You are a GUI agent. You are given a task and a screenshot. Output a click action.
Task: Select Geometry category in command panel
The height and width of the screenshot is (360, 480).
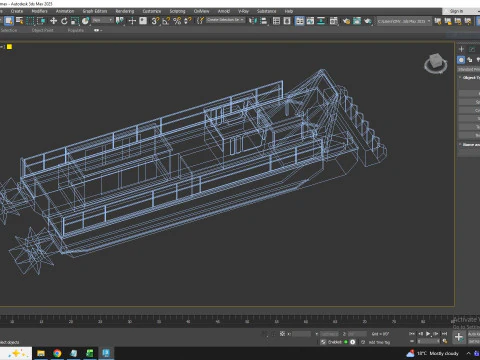pos(461,60)
